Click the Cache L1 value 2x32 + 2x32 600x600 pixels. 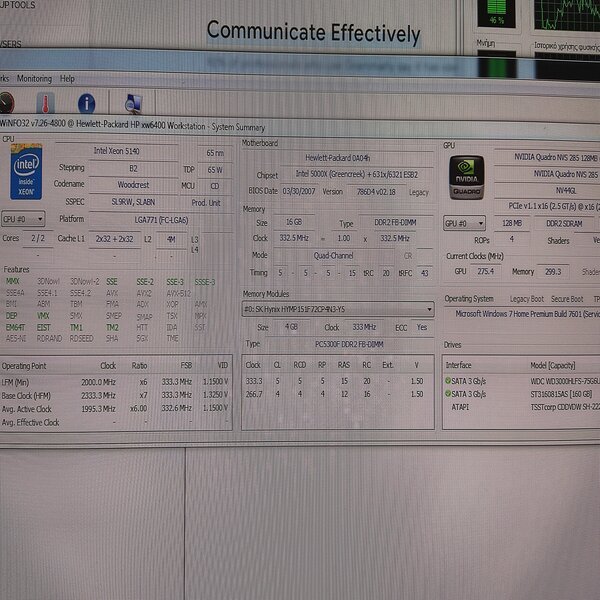click(114, 239)
